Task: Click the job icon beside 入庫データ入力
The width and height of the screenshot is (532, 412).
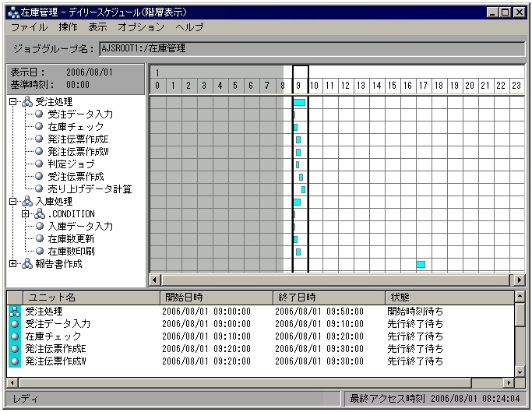Action: point(40,226)
